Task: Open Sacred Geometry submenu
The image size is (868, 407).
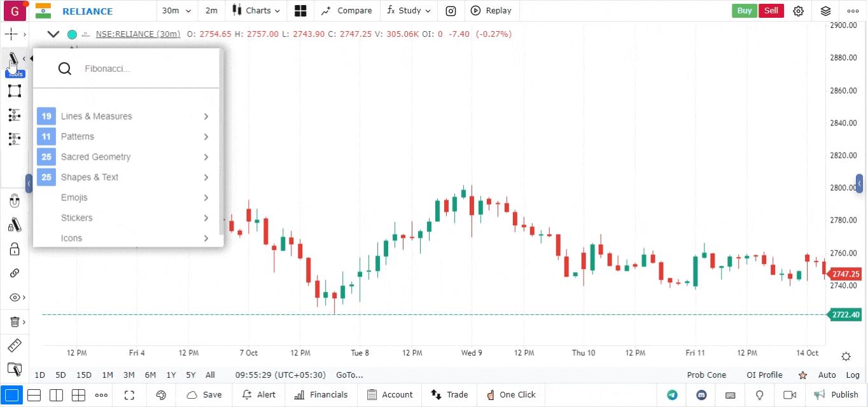Action: pyautogui.click(x=124, y=157)
